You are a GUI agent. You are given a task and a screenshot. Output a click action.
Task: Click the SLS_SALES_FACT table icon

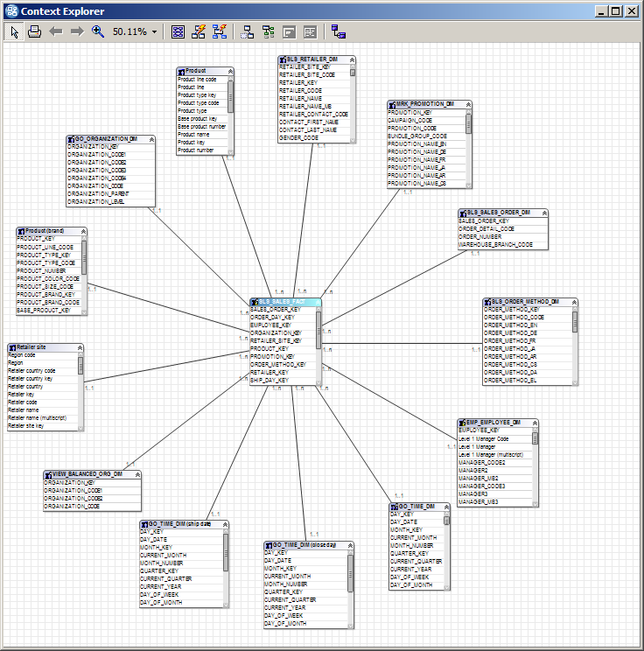click(255, 302)
